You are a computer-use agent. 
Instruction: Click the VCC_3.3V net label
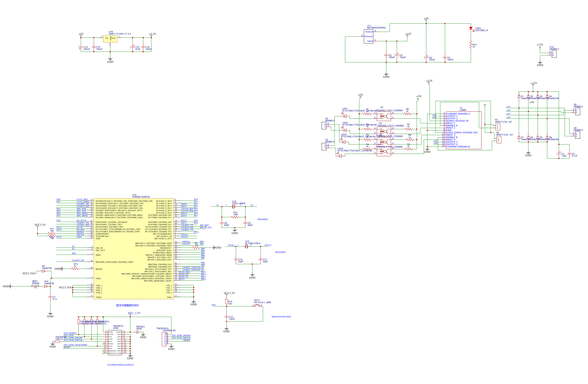[134, 313]
